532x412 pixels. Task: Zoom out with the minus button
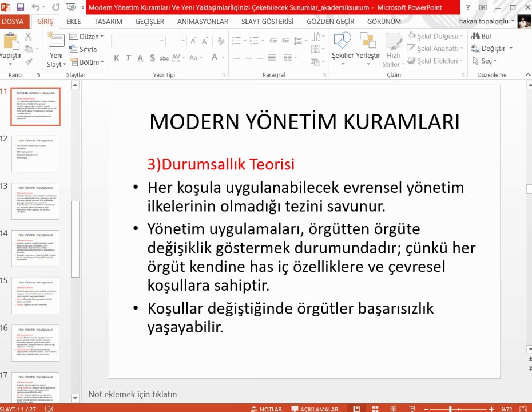pyautogui.click(x=427, y=409)
